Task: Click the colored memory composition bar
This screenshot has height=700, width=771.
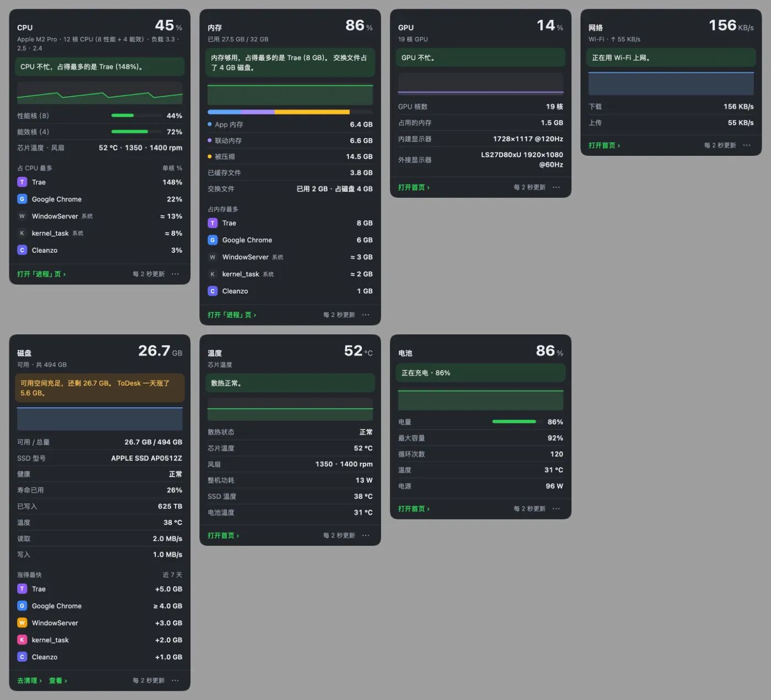Action: pyautogui.click(x=290, y=112)
